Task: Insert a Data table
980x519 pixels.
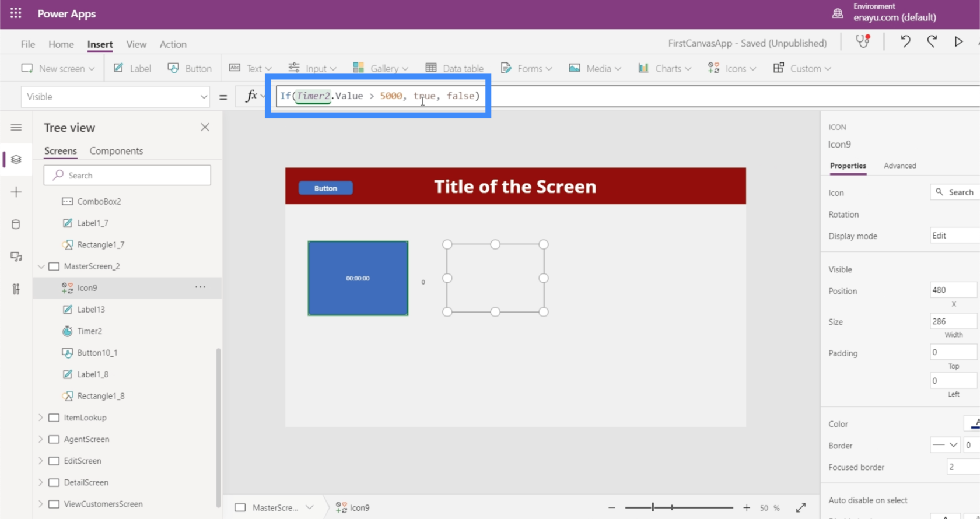Action: [454, 68]
